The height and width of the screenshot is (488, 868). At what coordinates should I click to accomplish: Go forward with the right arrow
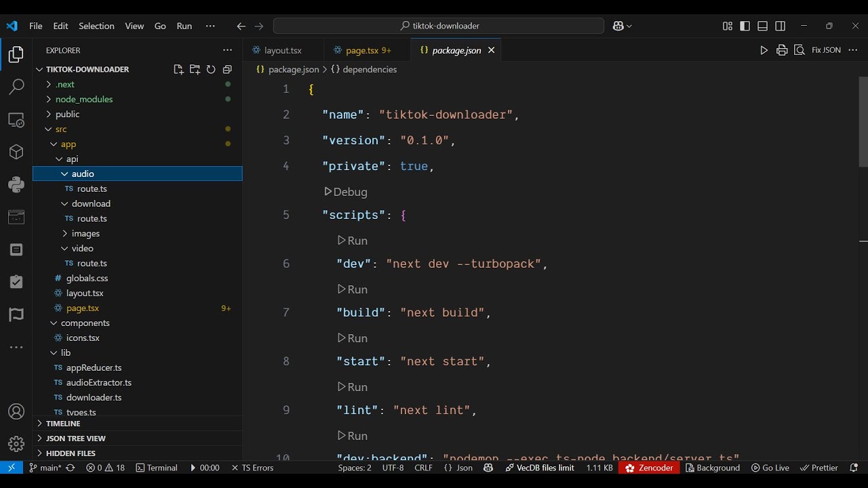(258, 26)
